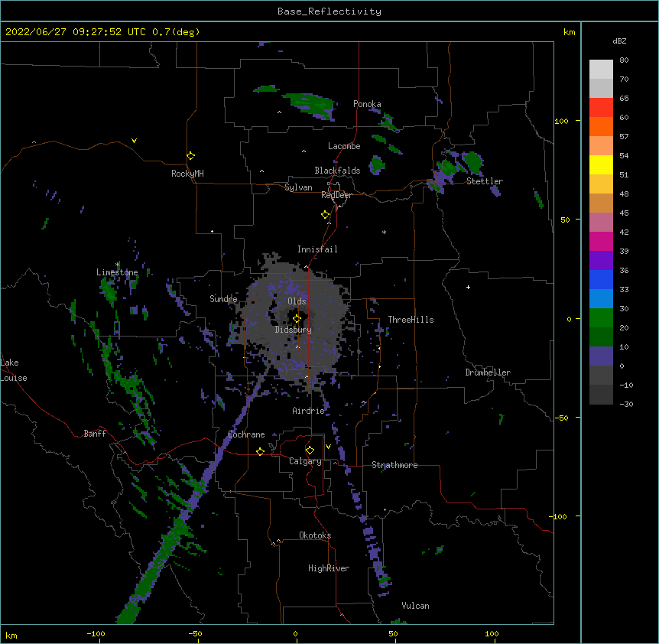Click the Stettler city label
Screen dimensions: 659x644
tap(485, 181)
